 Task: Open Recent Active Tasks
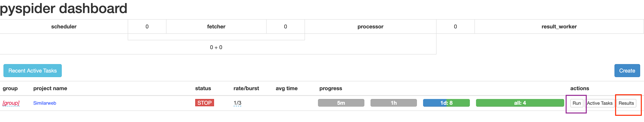(x=32, y=71)
